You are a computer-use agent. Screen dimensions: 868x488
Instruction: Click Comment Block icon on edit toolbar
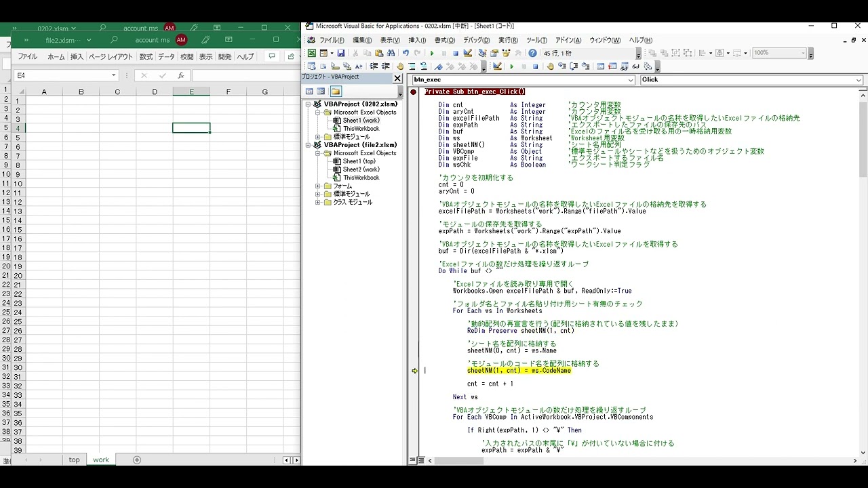coord(412,66)
